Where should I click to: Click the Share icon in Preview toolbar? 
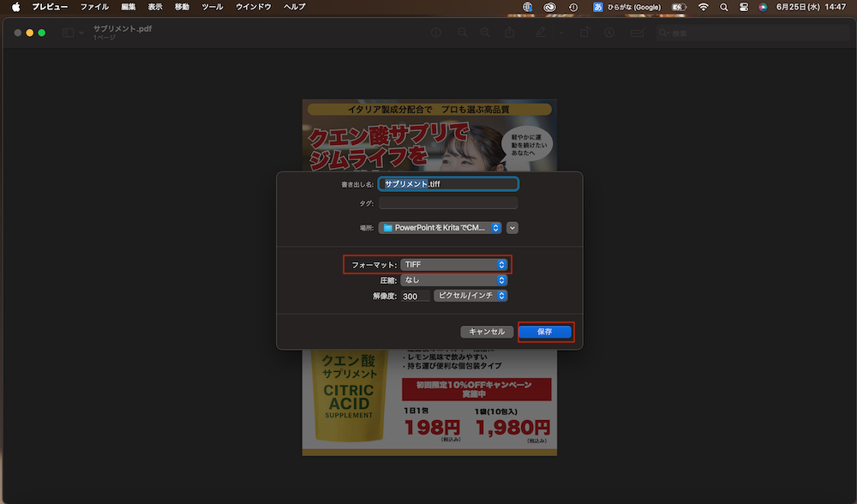[509, 33]
